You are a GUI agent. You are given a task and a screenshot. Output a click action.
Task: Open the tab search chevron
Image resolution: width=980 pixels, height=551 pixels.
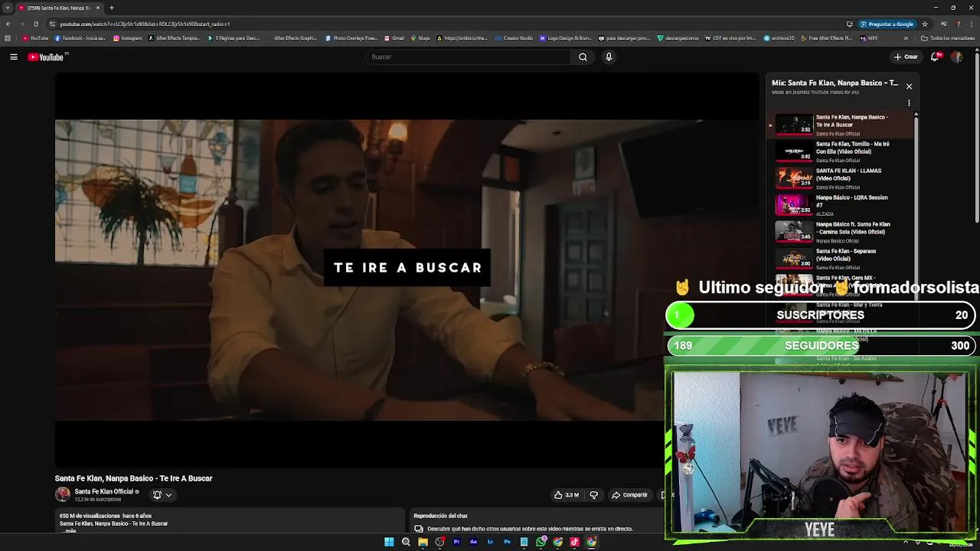[x=8, y=8]
